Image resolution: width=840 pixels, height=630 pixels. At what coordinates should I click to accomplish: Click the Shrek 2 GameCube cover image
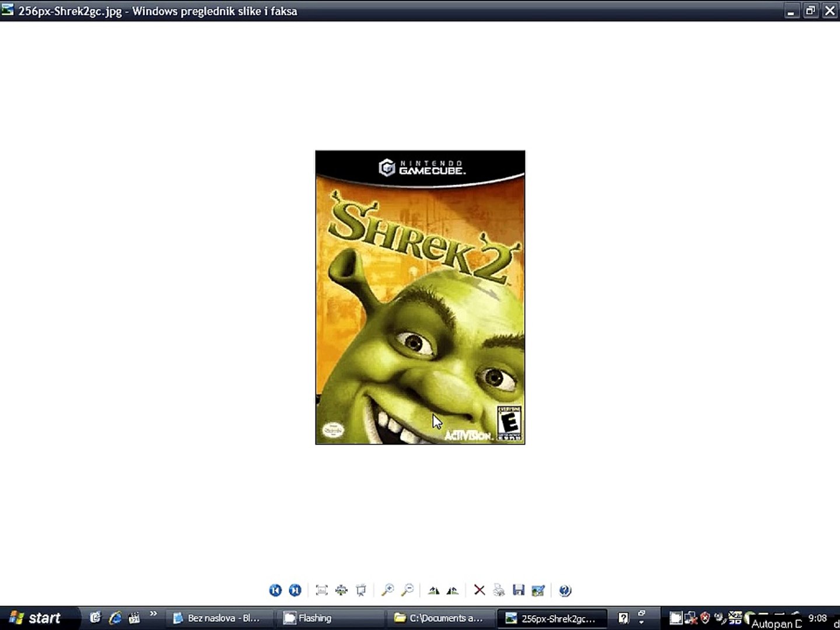[x=420, y=297]
